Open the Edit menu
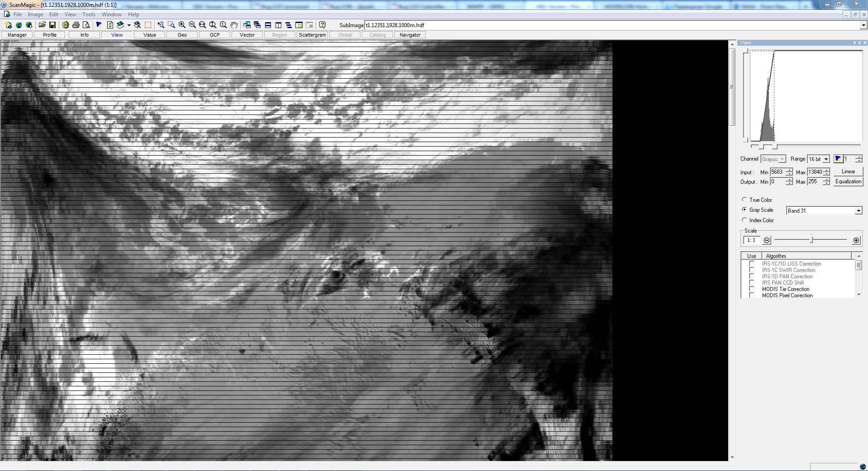This screenshot has height=471, width=868. tap(54, 14)
